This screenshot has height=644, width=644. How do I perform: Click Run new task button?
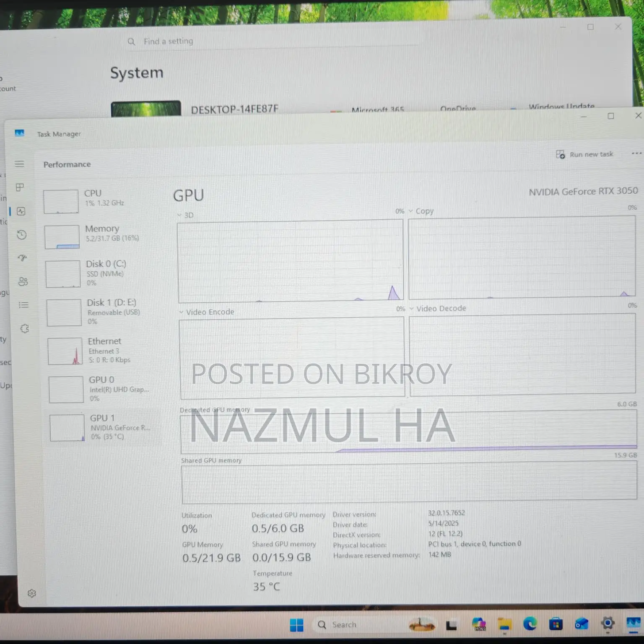584,154
